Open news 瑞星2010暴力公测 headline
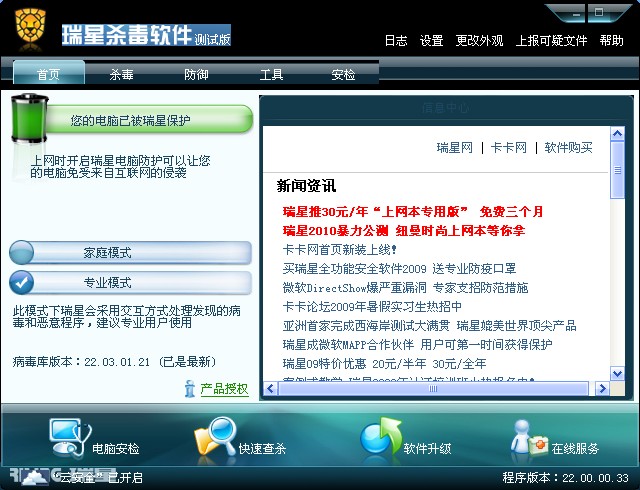The width and height of the screenshot is (640, 490). 404,231
